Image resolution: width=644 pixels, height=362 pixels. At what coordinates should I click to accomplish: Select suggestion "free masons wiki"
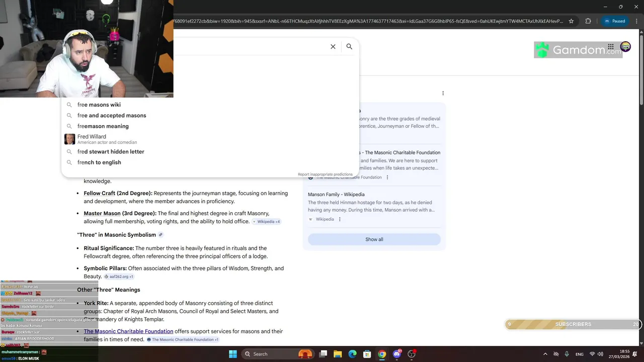[x=210, y=105]
